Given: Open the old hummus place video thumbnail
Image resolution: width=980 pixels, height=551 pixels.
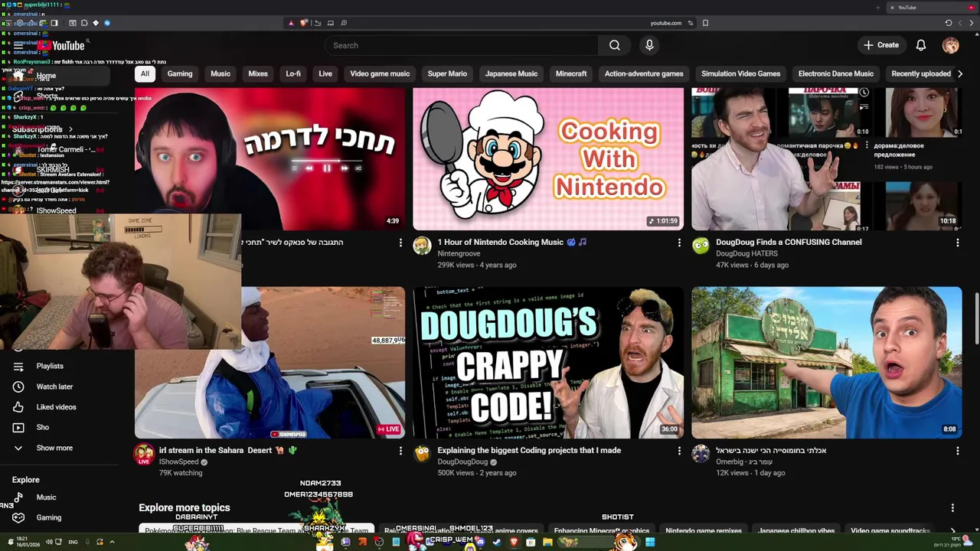Looking at the screenshot, I should pos(827,363).
